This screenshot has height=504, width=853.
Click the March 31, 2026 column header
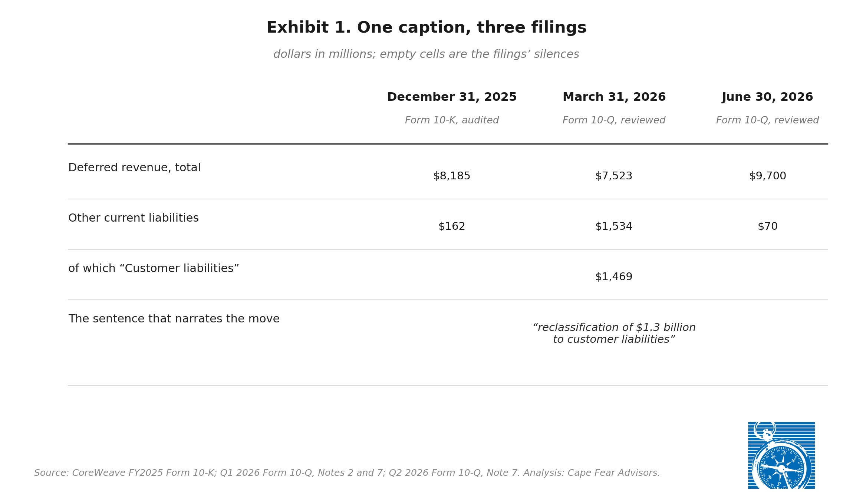point(614,97)
